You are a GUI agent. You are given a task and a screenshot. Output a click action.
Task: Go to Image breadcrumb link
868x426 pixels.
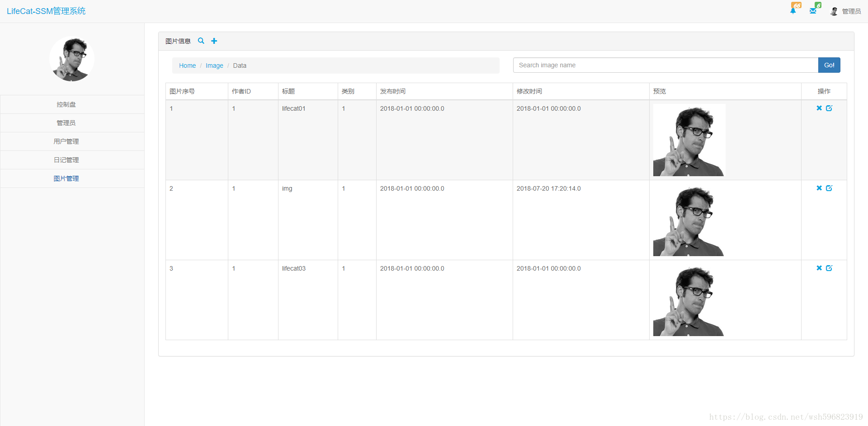214,66
